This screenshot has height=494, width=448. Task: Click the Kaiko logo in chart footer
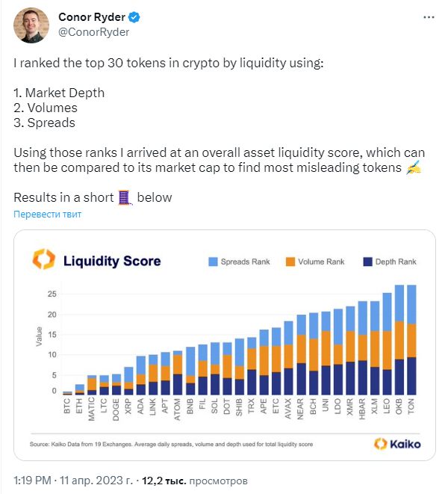[397, 444]
